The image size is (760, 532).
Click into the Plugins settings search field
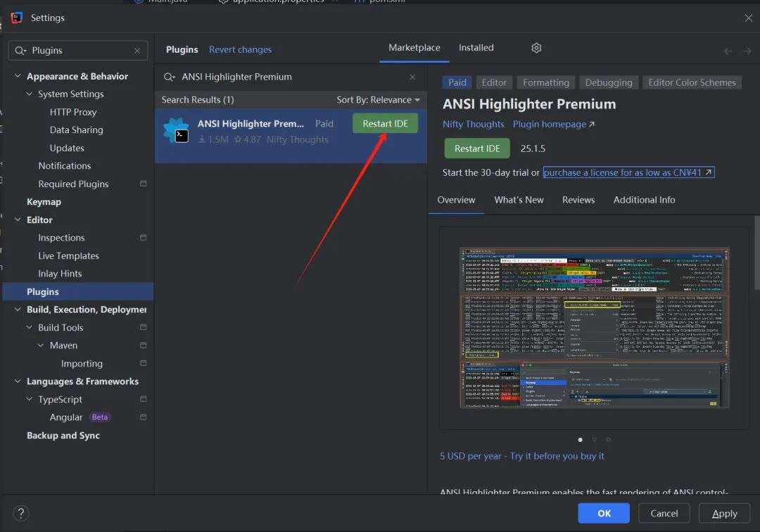tap(78, 51)
